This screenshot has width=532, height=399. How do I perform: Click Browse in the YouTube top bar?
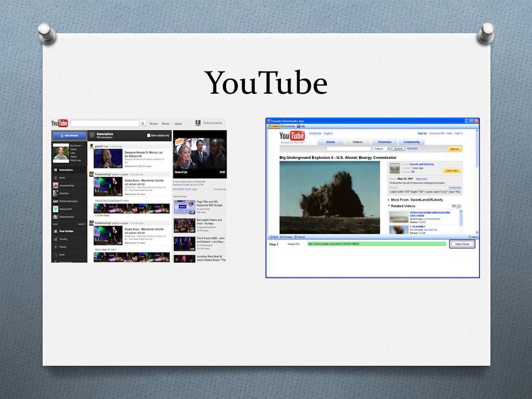coord(154,124)
